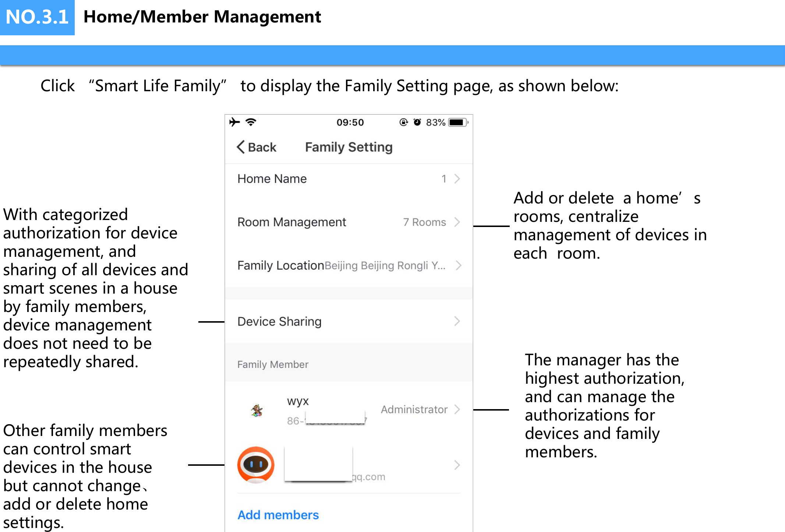
Task: Tap the orientation lock icon in status bar
Action: (403, 122)
